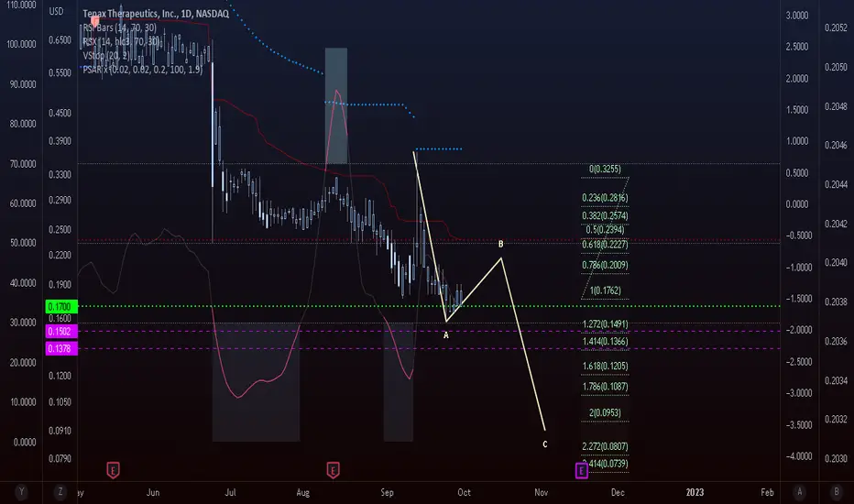
Task: Click Fibonacci level 1.414(0.1366)
Action: click(x=605, y=342)
